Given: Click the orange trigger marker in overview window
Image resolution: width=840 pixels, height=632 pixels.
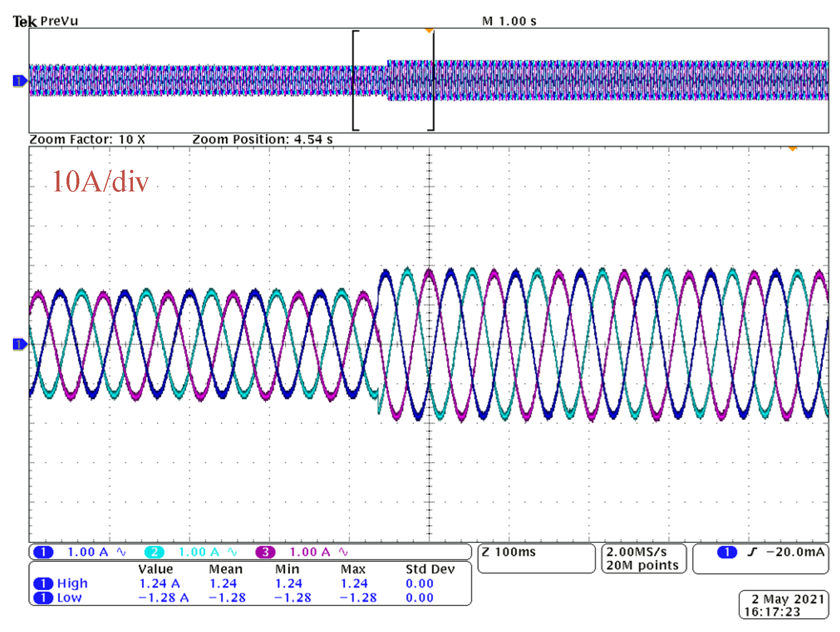Looking at the screenshot, I should pyautogui.click(x=429, y=30).
